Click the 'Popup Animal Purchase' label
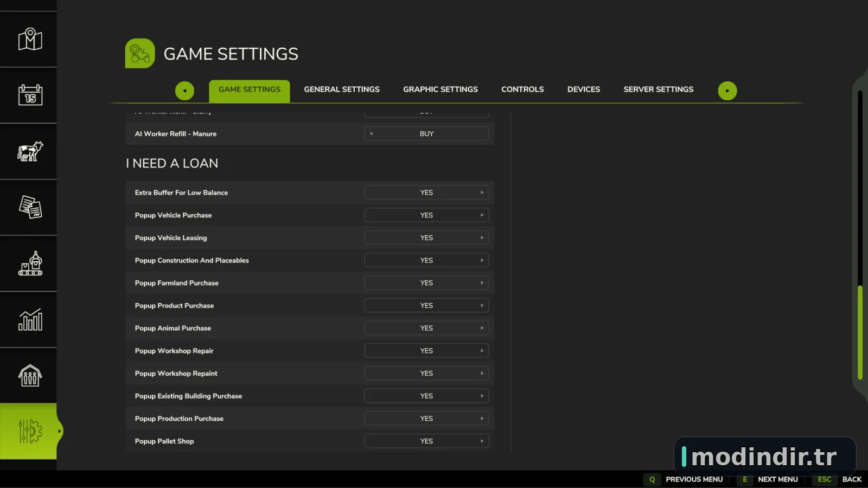This screenshot has width=868, height=488. (x=173, y=328)
